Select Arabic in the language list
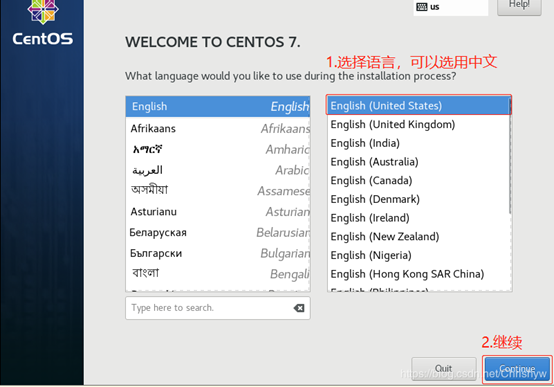This screenshot has width=554, height=387. click(x=218, y=170)
